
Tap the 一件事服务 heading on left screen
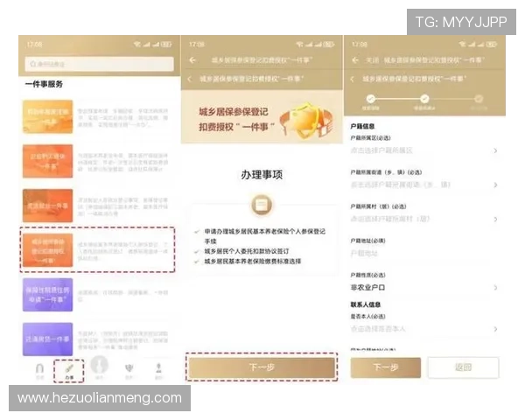coord(44,84)
